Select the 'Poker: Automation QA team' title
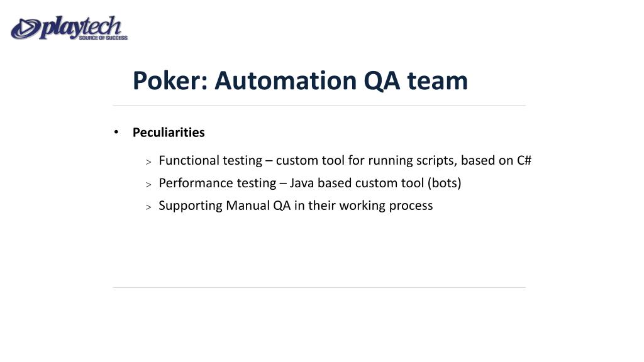 coord(300,80)
